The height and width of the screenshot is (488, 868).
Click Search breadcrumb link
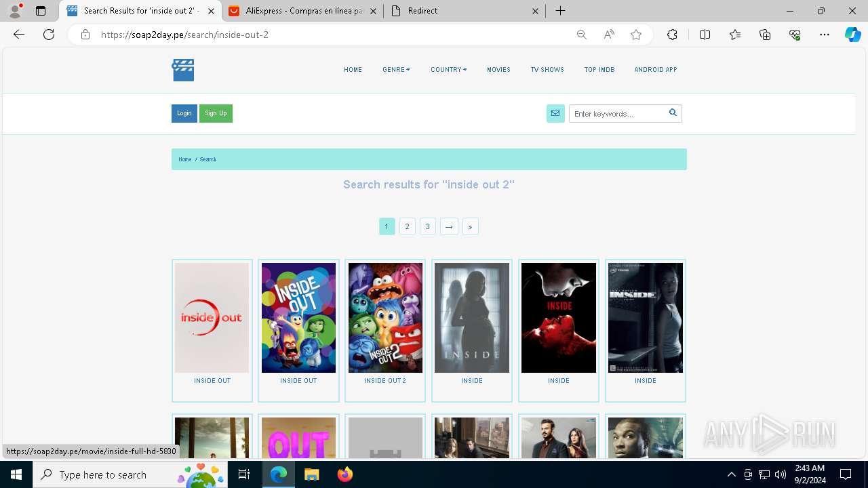coord(208,159)
